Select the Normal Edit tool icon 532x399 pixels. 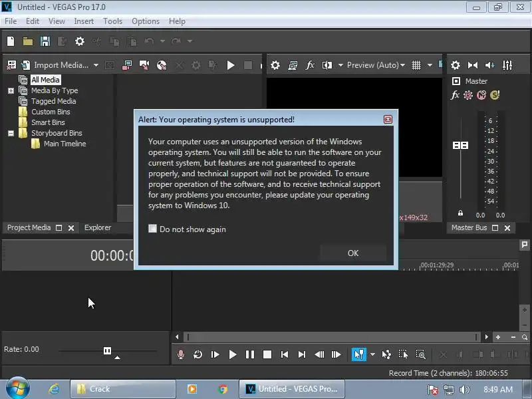(358, 355)
